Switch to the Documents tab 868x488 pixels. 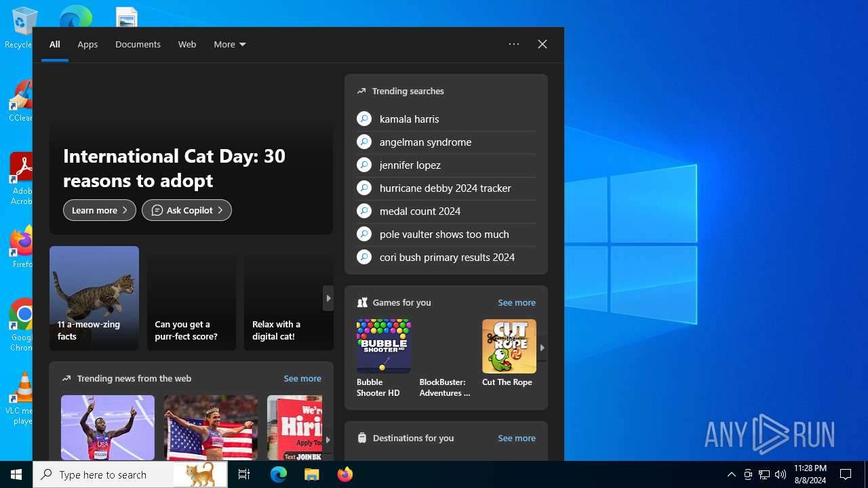138,44
